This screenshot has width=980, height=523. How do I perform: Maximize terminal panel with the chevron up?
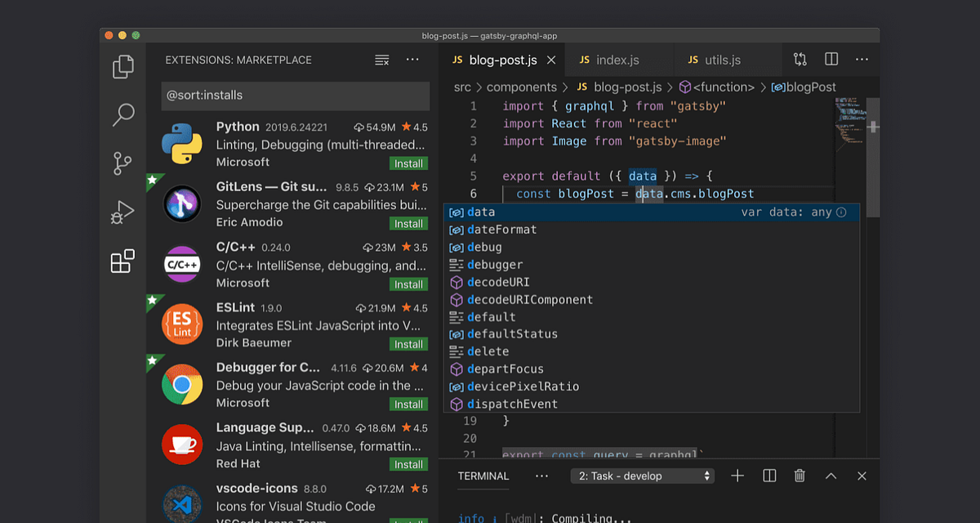click(x=831, y=476)
